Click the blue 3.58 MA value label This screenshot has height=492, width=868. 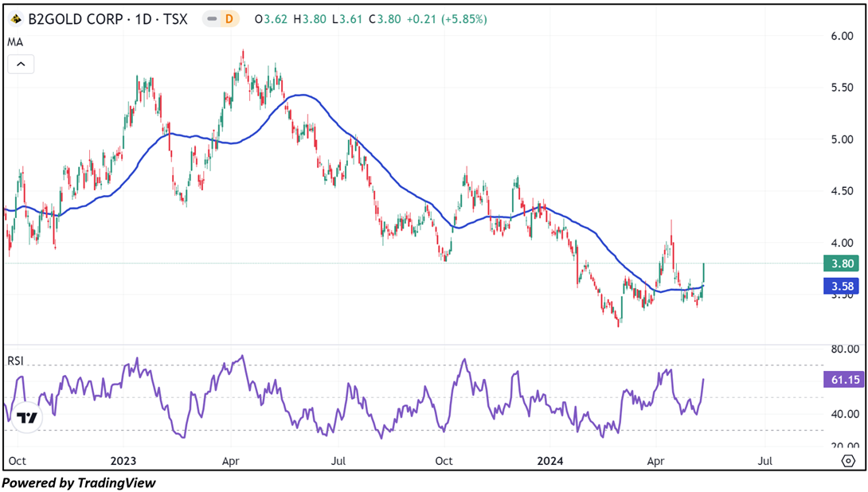[x=842, y=286]
